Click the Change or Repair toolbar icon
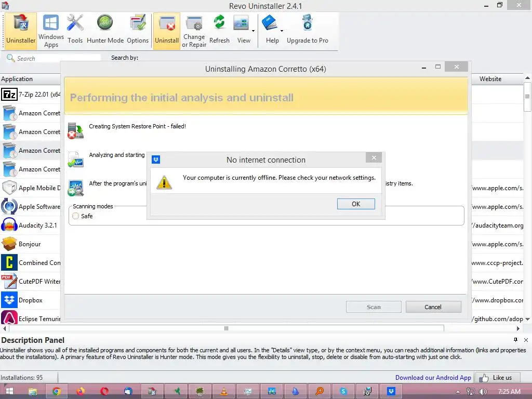 [194, 31]
